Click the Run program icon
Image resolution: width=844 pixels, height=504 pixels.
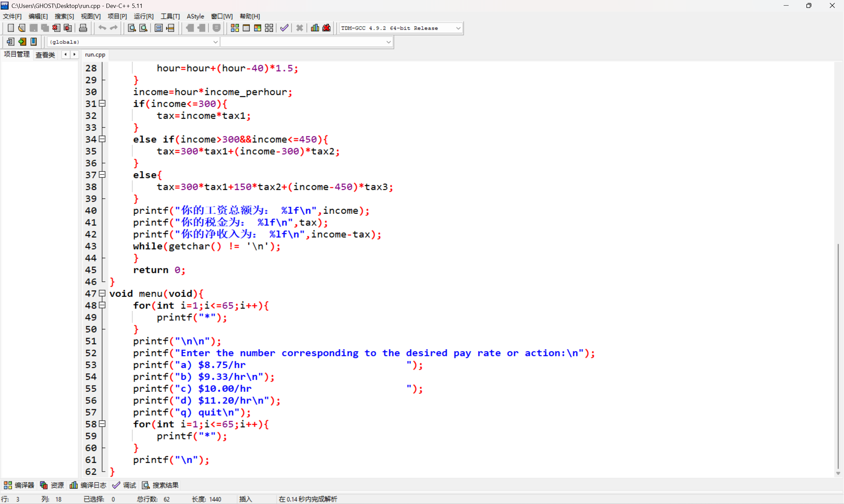coord(246,28)
